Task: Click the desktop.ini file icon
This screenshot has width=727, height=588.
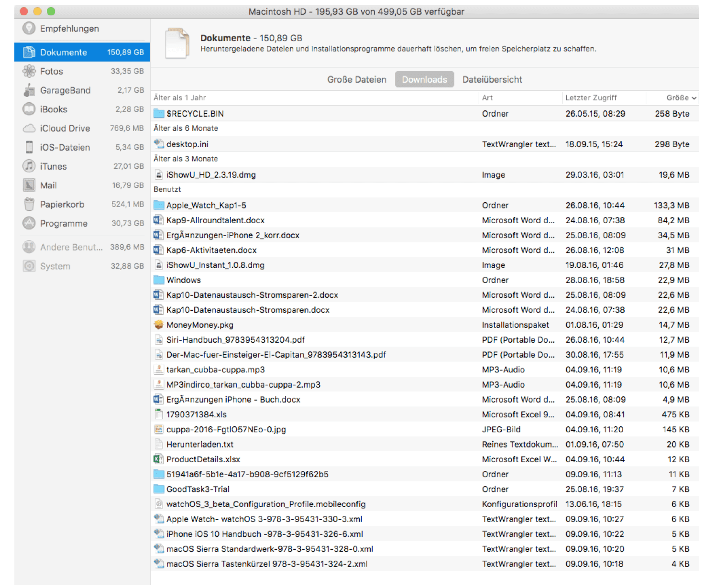Action: (159, 143)
